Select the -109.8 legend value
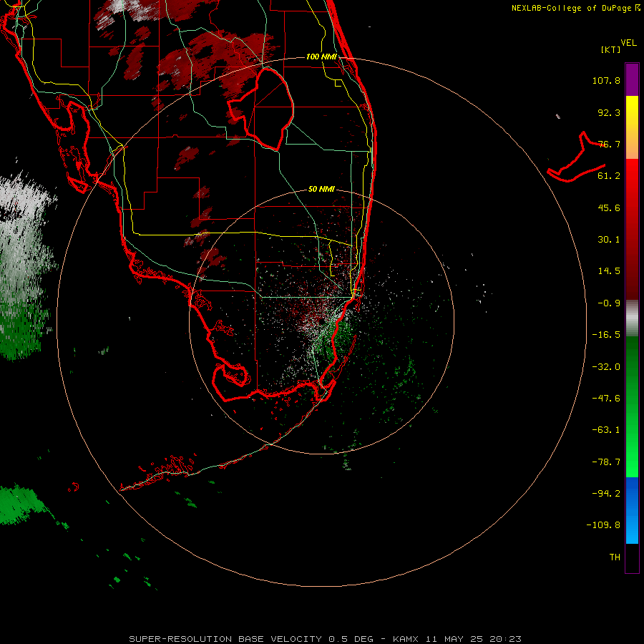The height and width of the screenshot is (644, 644). click(604, 525)
